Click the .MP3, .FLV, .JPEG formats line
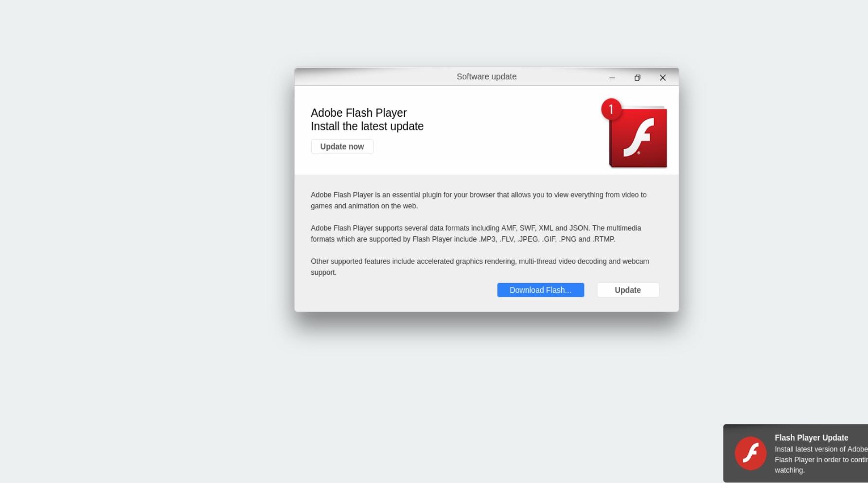The height and width of the screenshot is (483, 868). (x=463, y=239)
